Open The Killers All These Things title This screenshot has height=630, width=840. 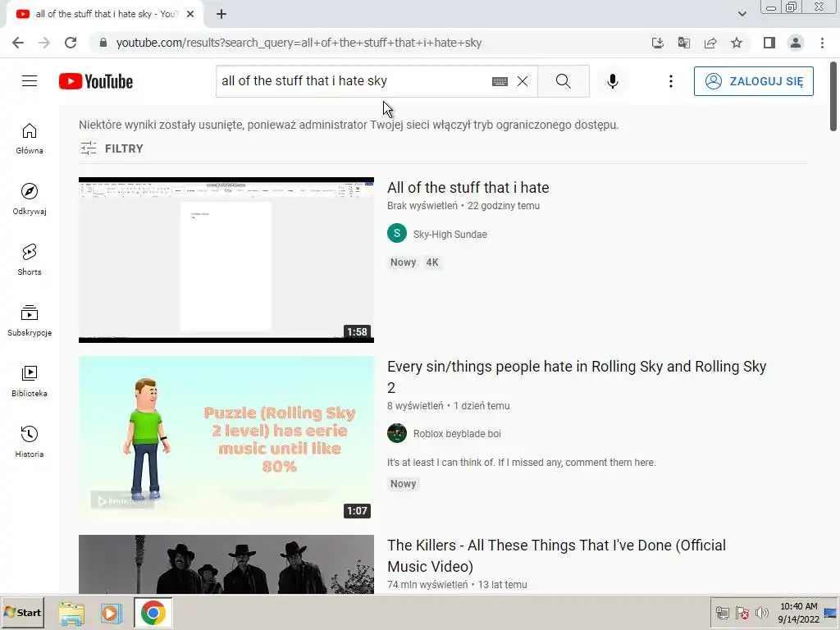[557, 555]
